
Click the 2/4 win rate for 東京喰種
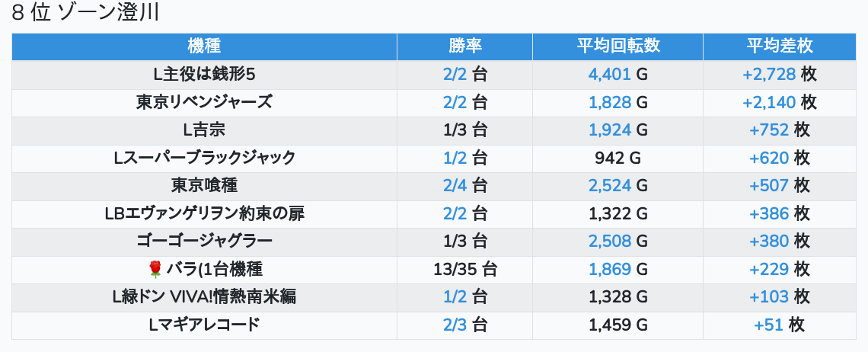tap(455, 186)
